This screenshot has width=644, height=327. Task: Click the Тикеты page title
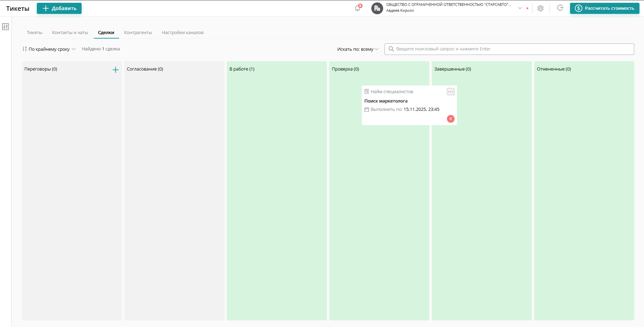[x=18, y=9]
